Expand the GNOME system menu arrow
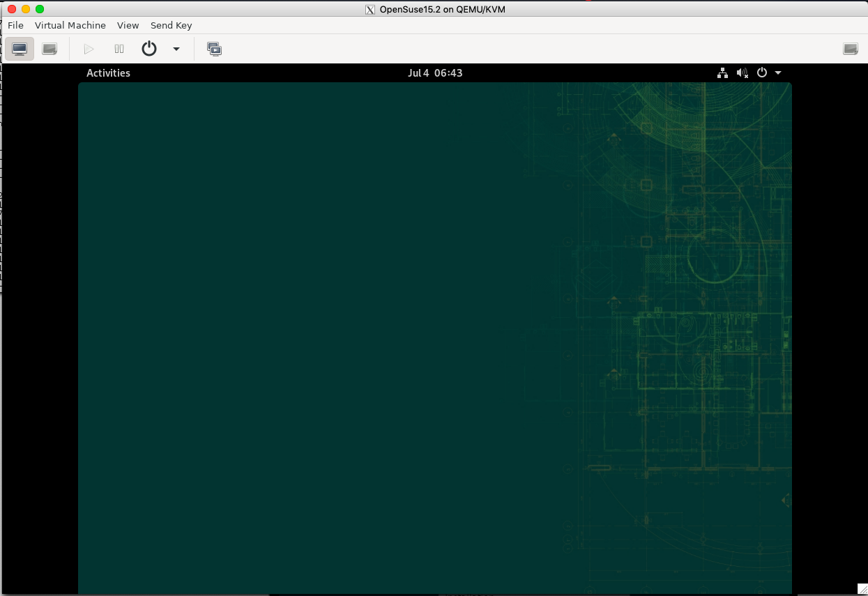 778,72
